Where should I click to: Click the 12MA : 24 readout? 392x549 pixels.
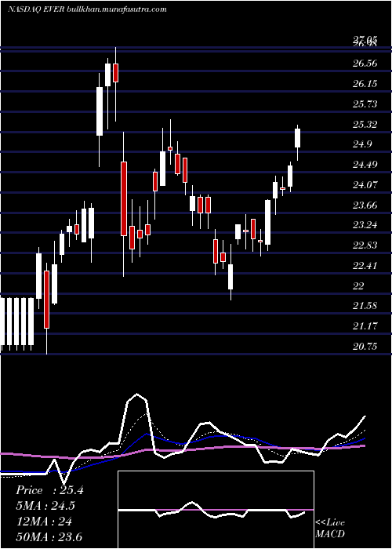tap(44, 522)
